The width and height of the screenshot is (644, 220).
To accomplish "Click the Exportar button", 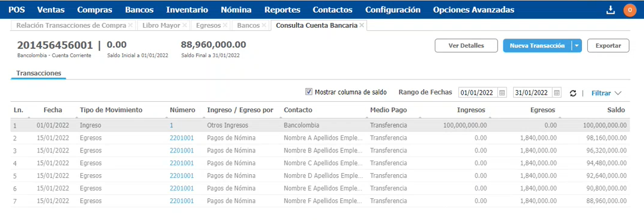I will tap(608, 46).
